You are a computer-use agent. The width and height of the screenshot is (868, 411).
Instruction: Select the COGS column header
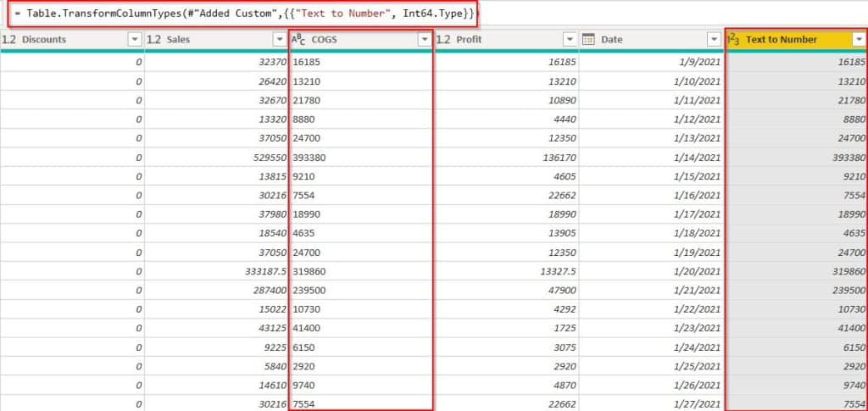[361, 40]
